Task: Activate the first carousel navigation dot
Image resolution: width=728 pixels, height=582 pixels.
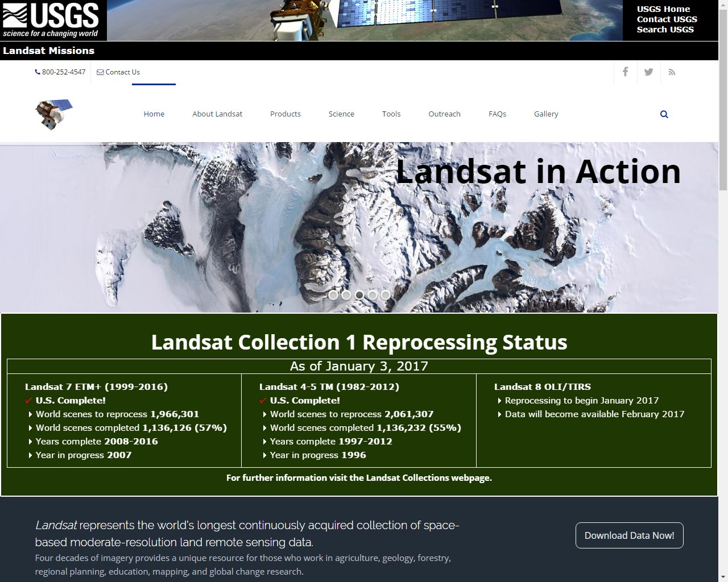Action: point(333,295)
